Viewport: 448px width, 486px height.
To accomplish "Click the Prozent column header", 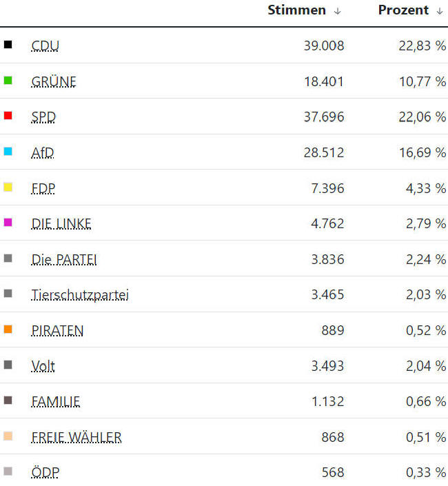I will pyautogui.click(x=403, y=10).
